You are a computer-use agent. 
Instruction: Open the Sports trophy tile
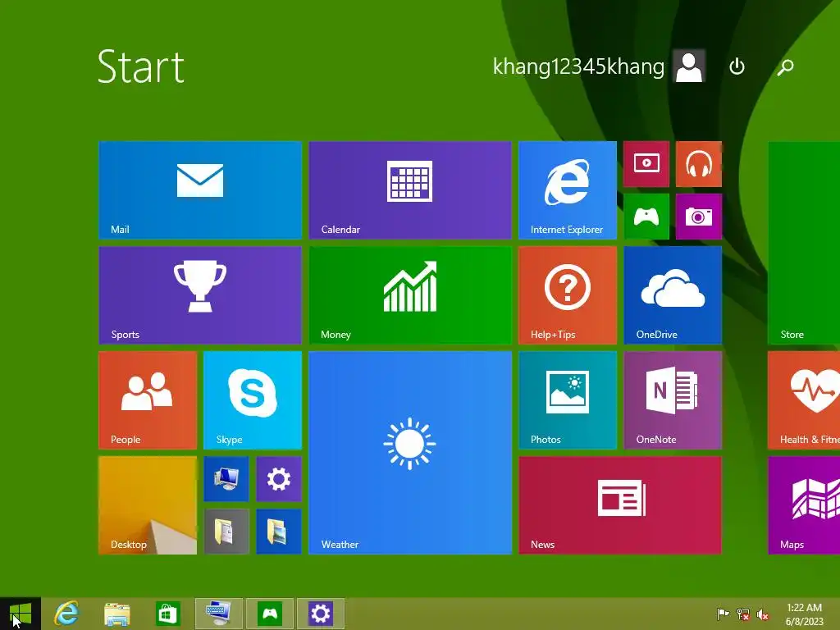[x=200, y=295]
